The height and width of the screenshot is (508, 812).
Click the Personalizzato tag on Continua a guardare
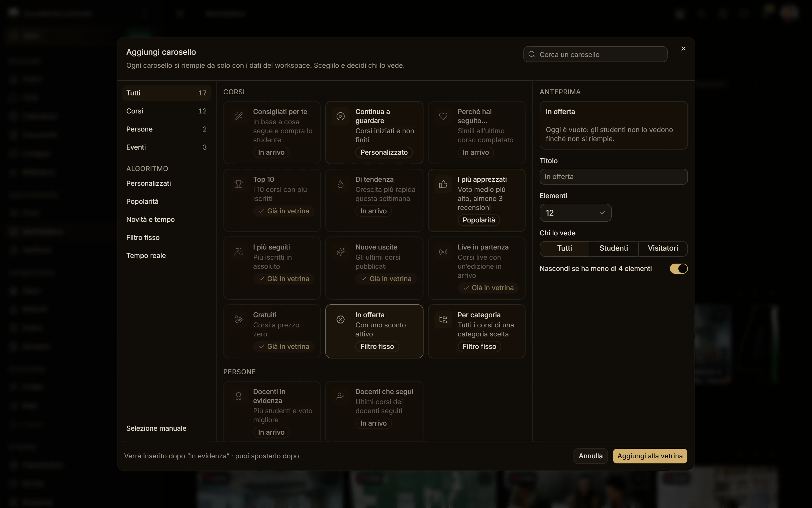(x=384, y=152)
